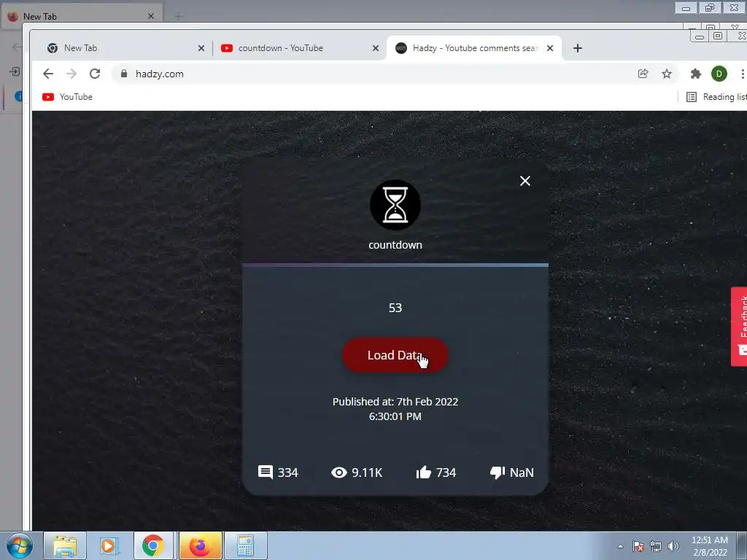The height and width of the screenshot is (560, 747).
Task: Click the Chrome taskbar icon
Action: [152, 545]
